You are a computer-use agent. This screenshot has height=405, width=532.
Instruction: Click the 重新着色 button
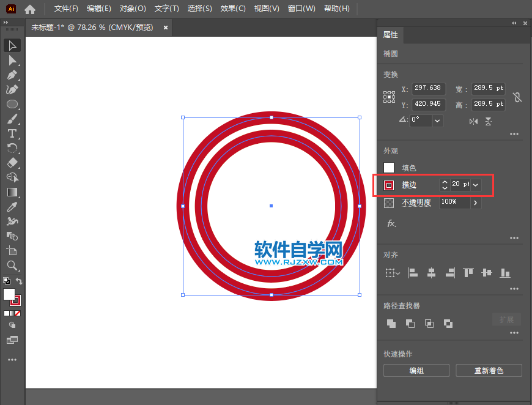489,370
